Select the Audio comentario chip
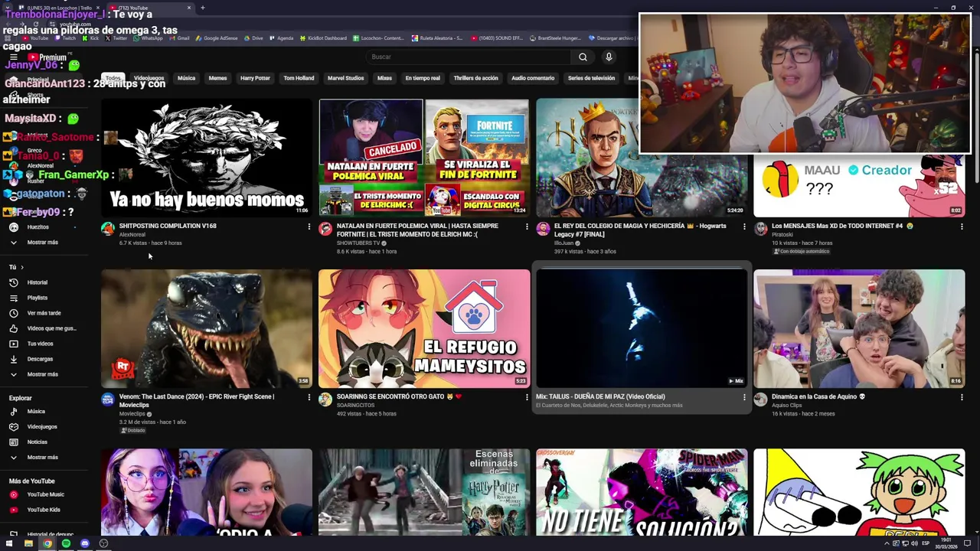Image resolution: width=980 pixels, height=551 pixels. 533,78
